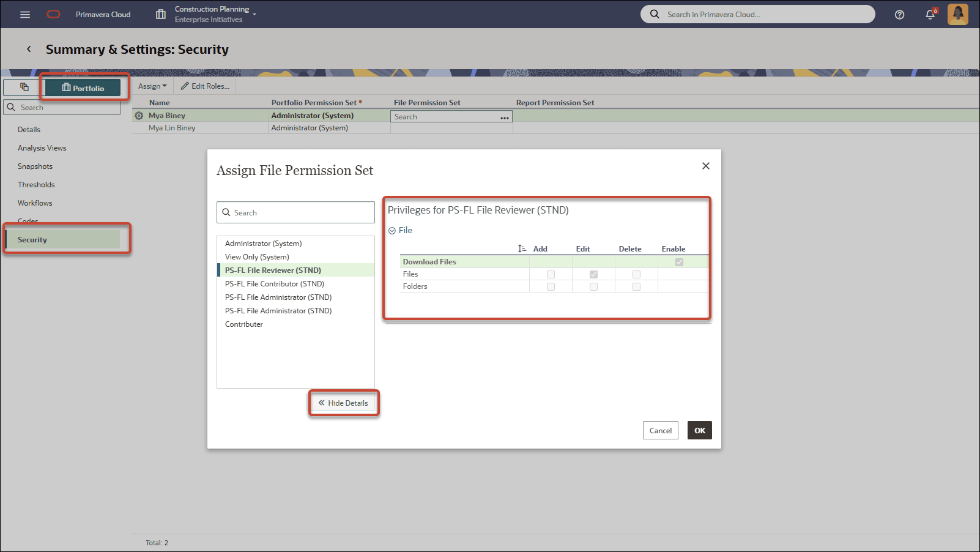Toggle Add checkbox for Files
Screen dimensions: 980x552
point(551,274)
